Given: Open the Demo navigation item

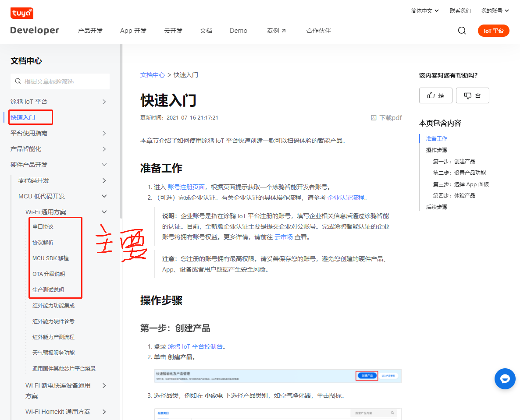Looking at the screenshot, I should (x=239, y=31).
